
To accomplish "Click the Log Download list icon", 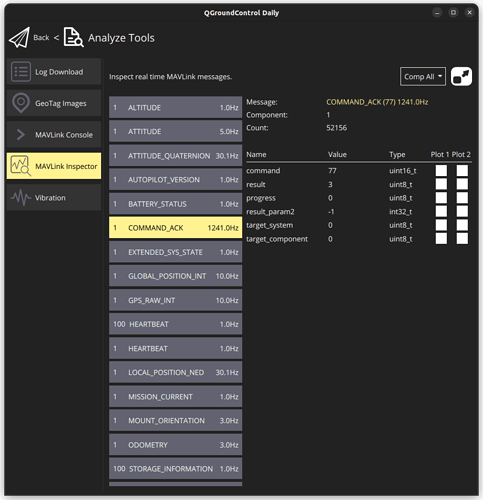I will coord(21,72).
